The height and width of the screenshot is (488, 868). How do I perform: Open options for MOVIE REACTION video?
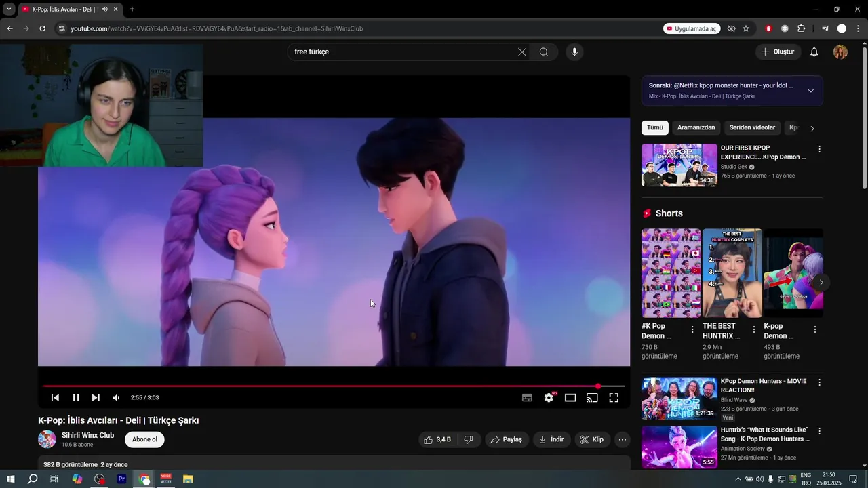tap(819, 382)
